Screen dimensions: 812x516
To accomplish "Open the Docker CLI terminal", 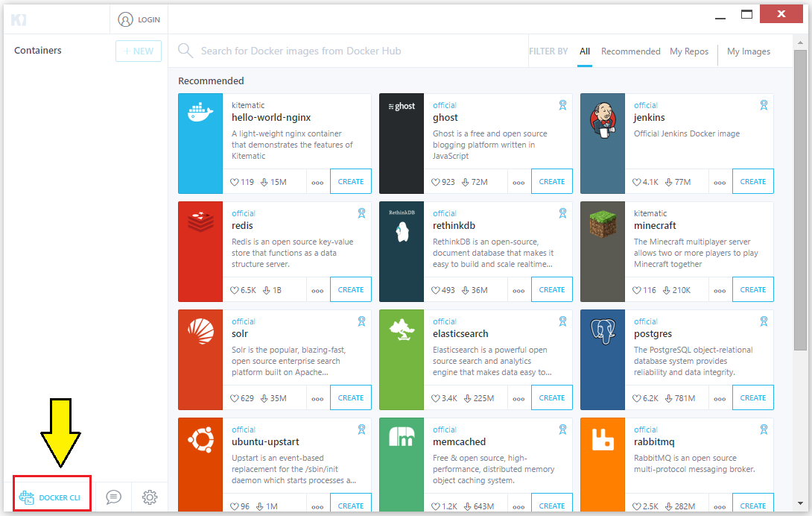I will 50,497.
